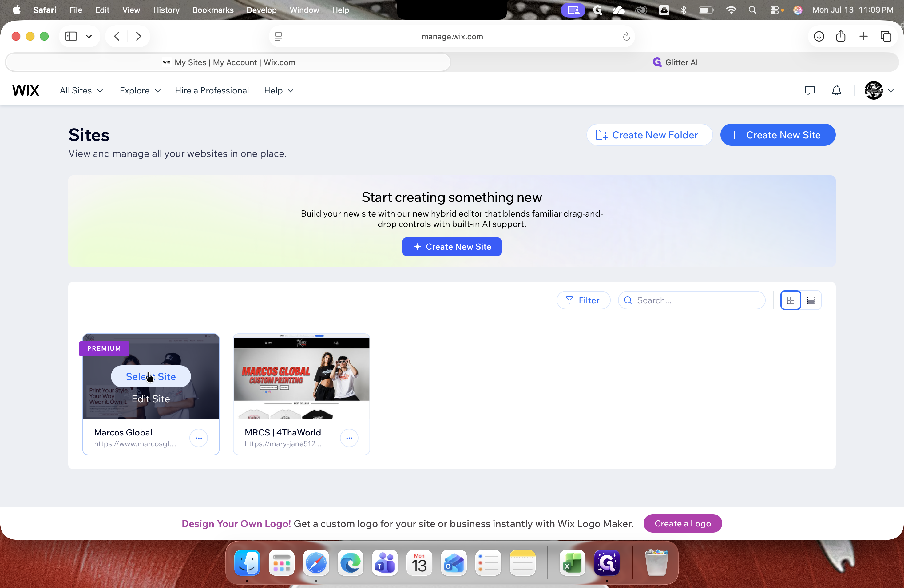Reload the page in Safari

(626, 37)
